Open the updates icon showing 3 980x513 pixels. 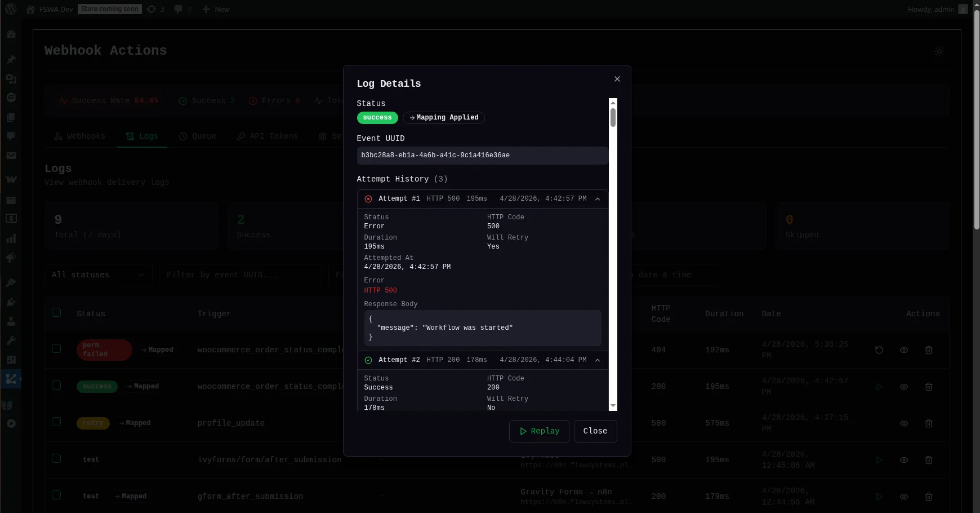[x=155, y=9]
